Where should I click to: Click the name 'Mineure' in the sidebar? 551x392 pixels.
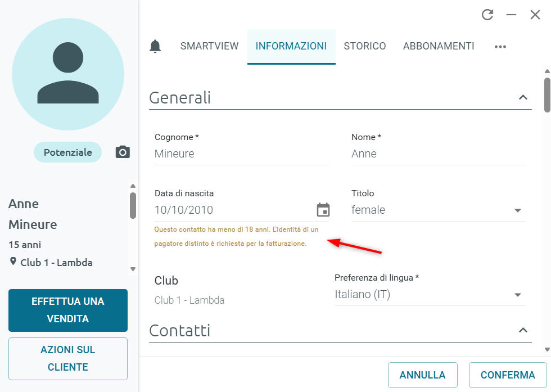point(33,224)
